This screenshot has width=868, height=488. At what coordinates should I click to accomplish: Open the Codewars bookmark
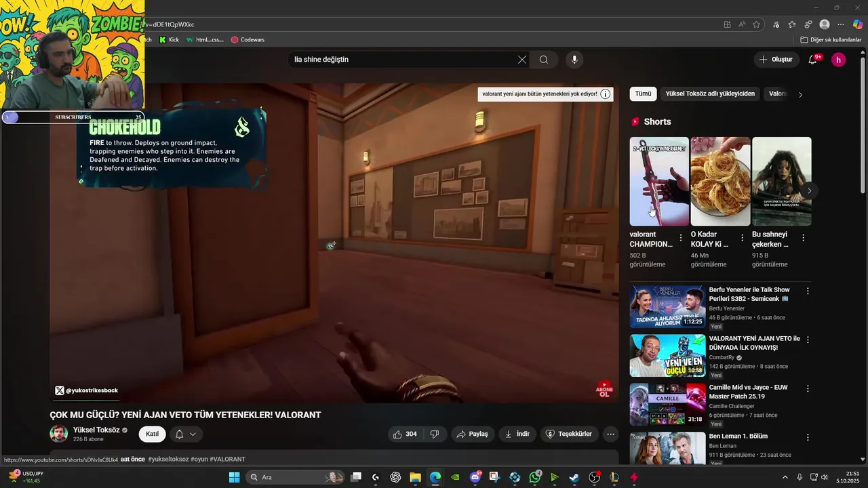[248, 40]
